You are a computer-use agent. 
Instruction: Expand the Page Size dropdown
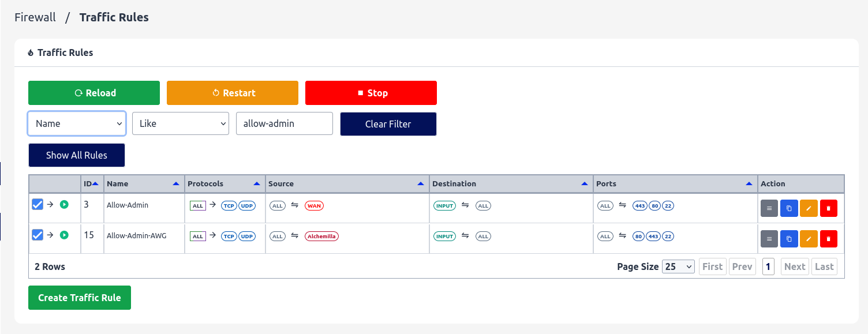click(x=678, y=267)
